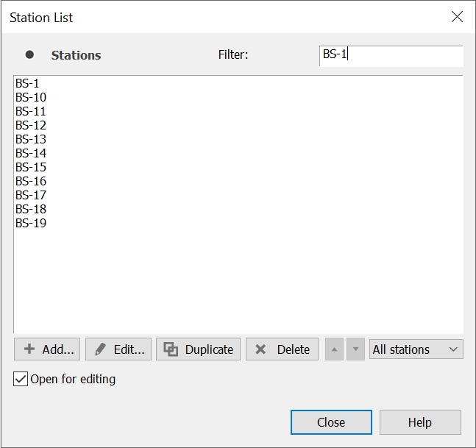Click into the Filter input field
The width and height of the screenshot is (476, 448).
(391, 56)
